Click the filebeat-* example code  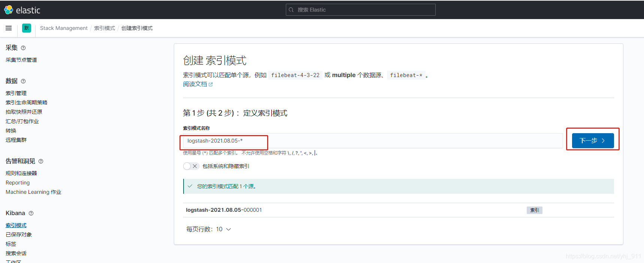[406, 75]
